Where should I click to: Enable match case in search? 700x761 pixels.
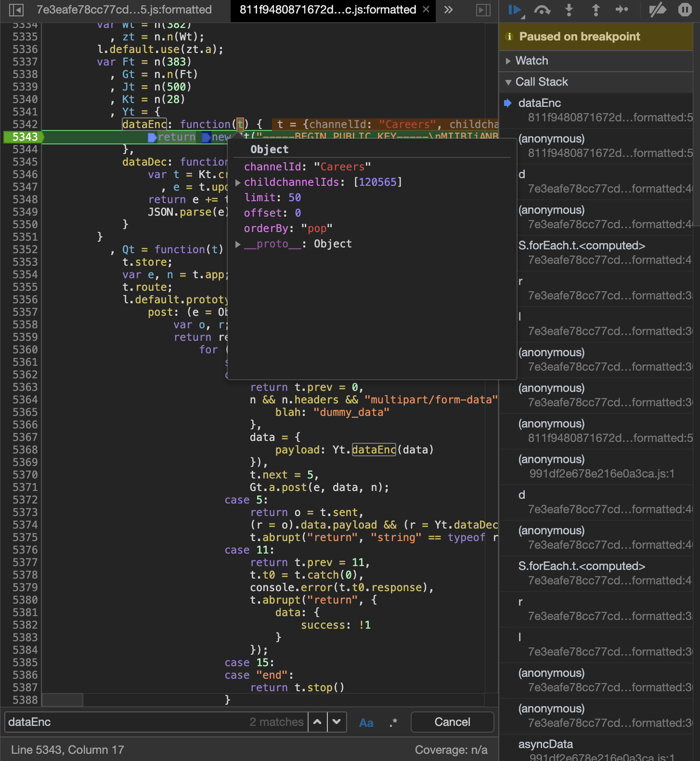pyautogui.click(x=366, y=722)
